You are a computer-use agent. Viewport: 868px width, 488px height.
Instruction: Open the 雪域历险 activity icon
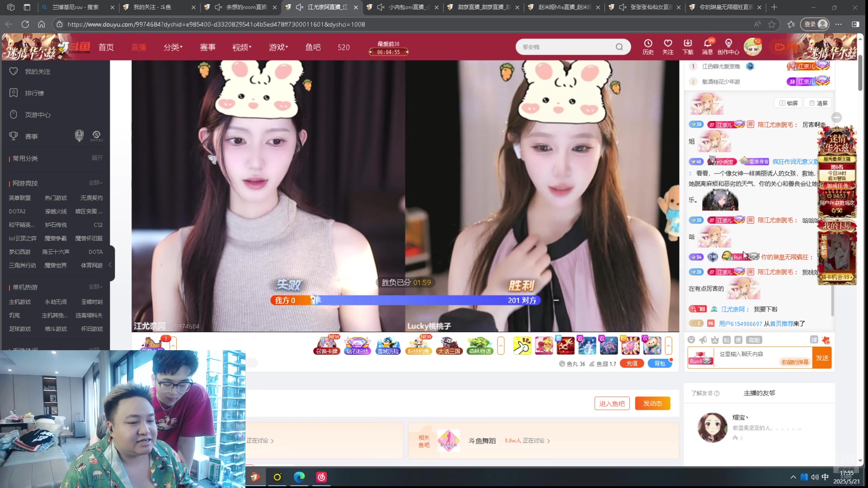[388, 346]
